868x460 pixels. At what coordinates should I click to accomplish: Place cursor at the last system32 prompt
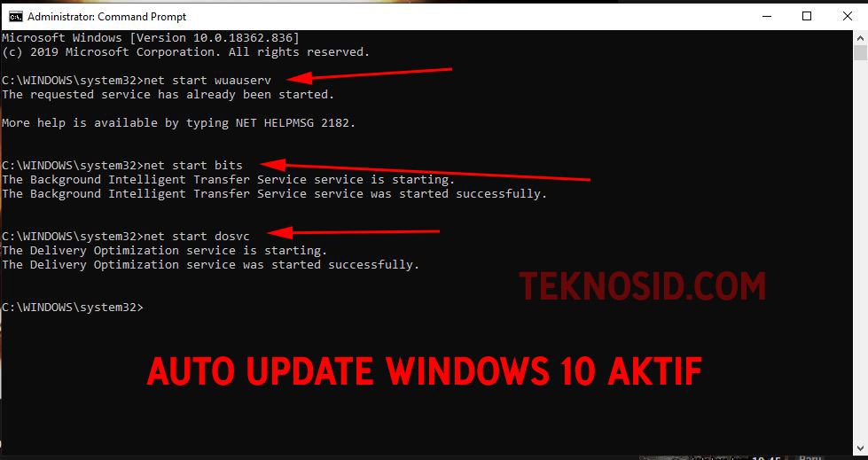tap(73, 308)
